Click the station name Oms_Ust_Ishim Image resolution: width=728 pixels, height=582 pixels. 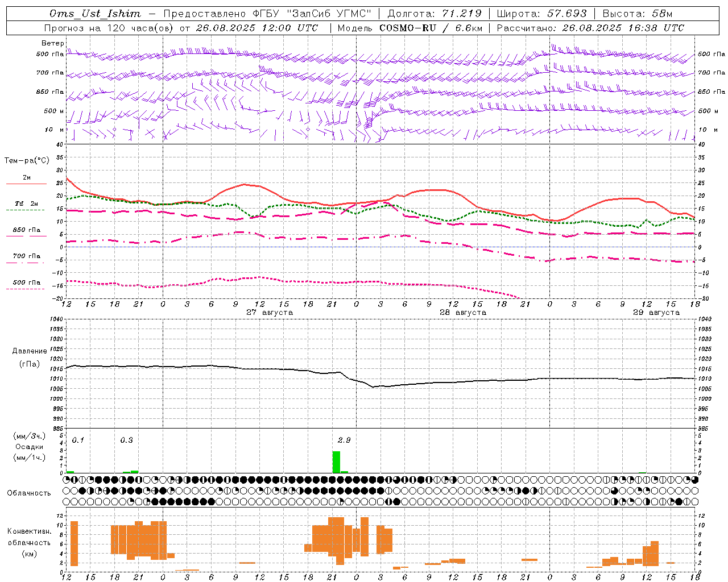click(x=95, y=14)
